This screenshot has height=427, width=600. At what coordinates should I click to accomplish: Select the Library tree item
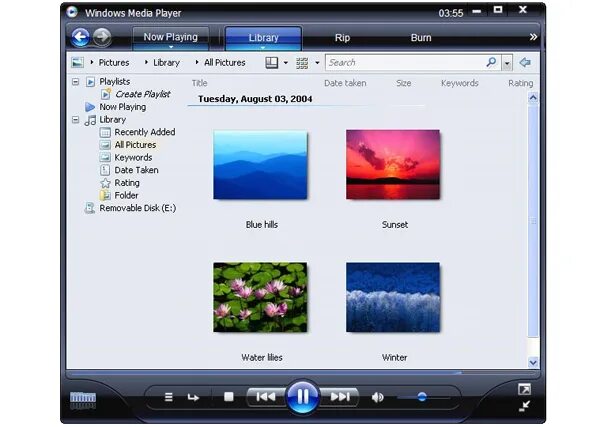coord(112,119)
